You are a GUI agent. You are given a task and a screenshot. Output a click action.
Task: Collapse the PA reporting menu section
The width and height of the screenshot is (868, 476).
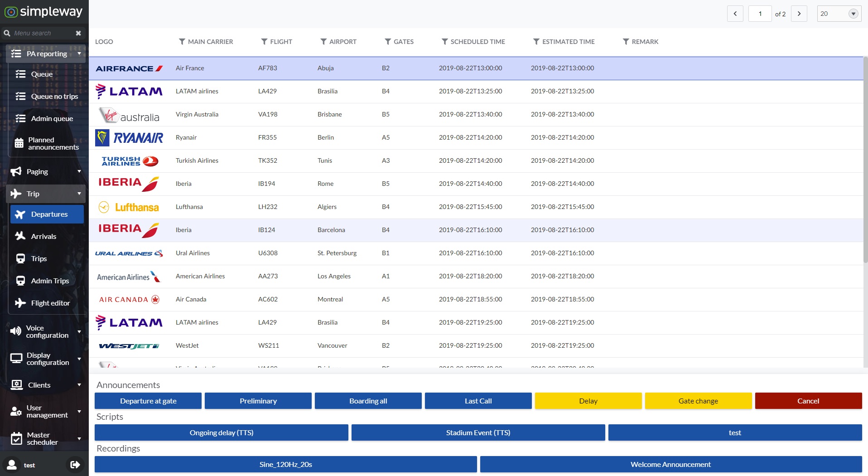[46, 53]
